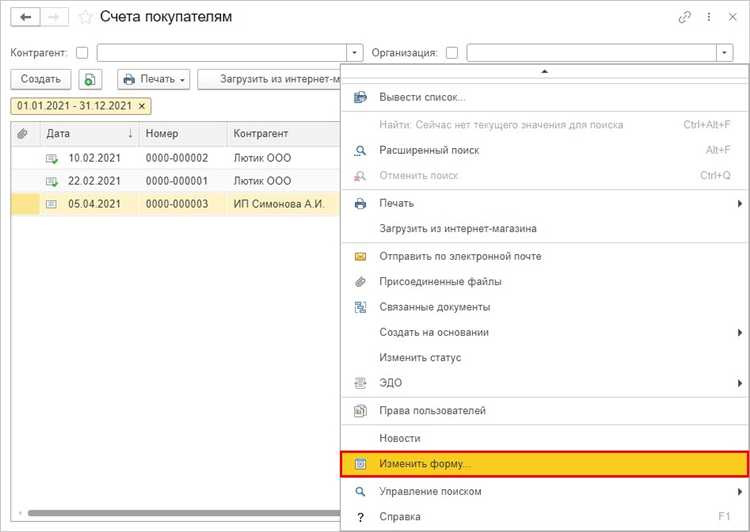Open Присоединенные файлы from the menu
750x532 pixels.
point(545,282)
